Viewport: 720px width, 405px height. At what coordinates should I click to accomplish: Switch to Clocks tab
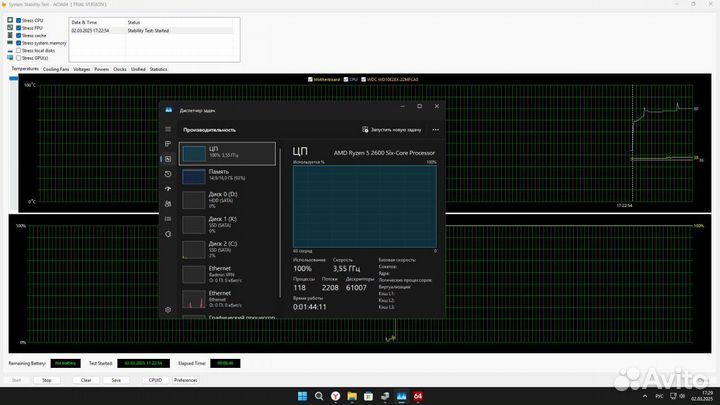pos(120,69)
